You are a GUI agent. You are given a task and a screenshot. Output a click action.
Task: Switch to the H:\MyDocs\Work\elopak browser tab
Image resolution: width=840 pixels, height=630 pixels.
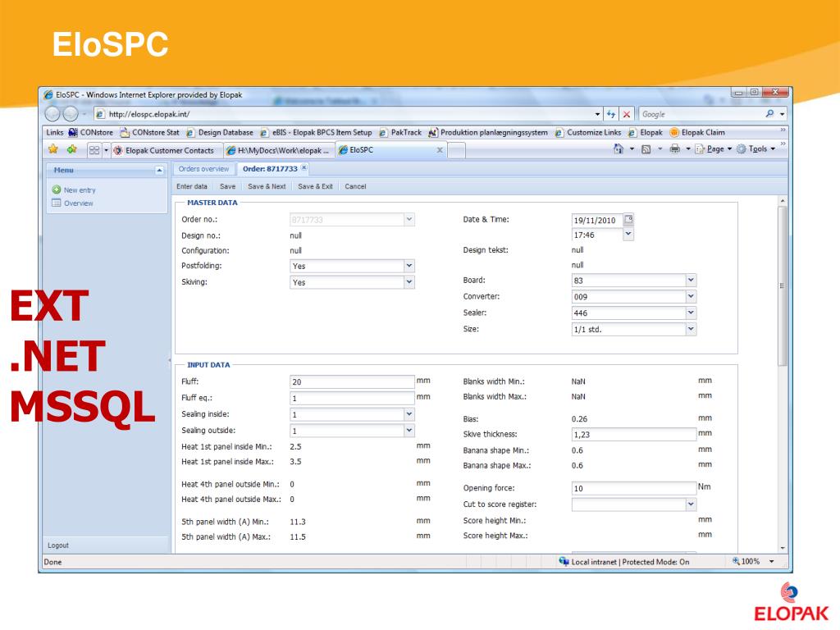point(278,151)
